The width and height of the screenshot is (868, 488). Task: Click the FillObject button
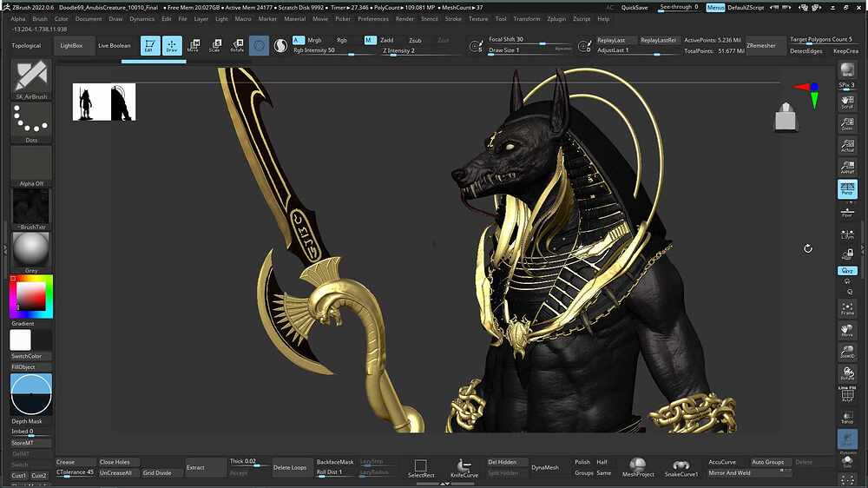tap(31, 366)
